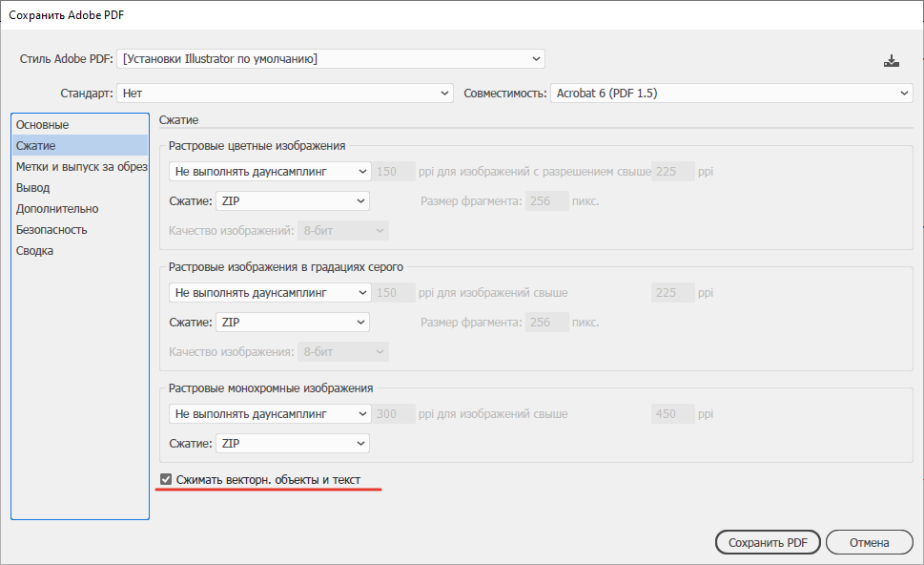Click color images tile size 256 field
This screenshot has height=565, width=924.
546,201
